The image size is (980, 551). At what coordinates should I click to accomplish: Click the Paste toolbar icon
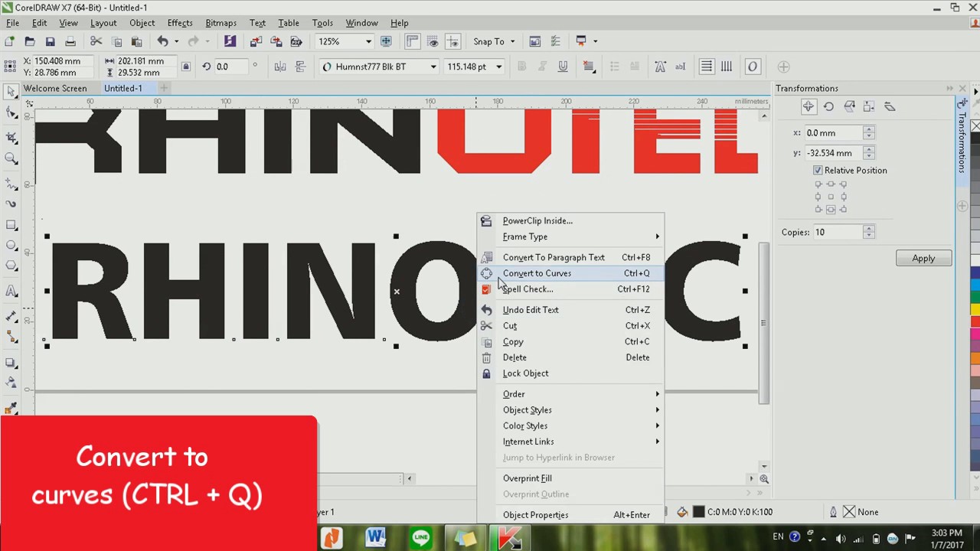pyautogui.click(x=136, y=41)
